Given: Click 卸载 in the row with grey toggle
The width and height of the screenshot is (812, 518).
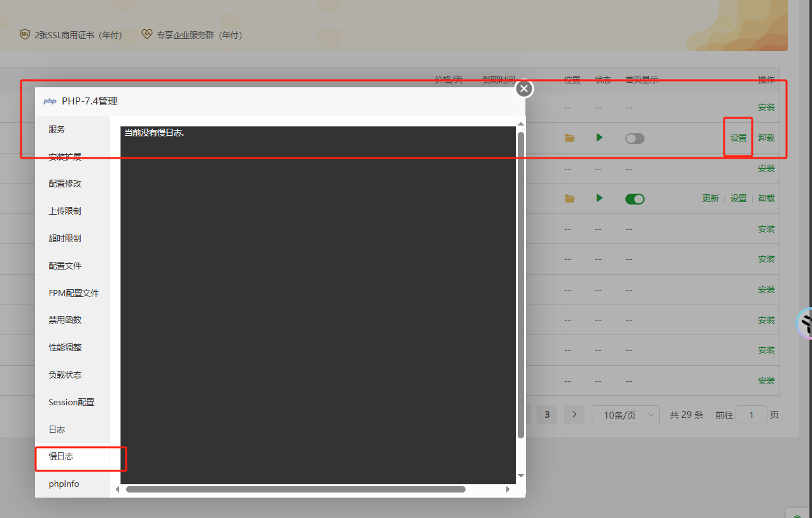Looking at the screenshot, I should [766, 138].
